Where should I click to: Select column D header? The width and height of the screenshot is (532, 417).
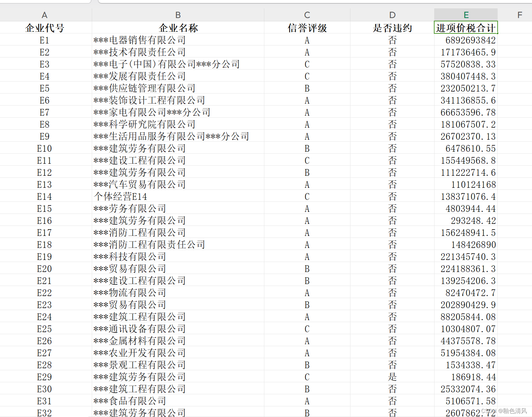pyautogui.click(x=392, y=15)
